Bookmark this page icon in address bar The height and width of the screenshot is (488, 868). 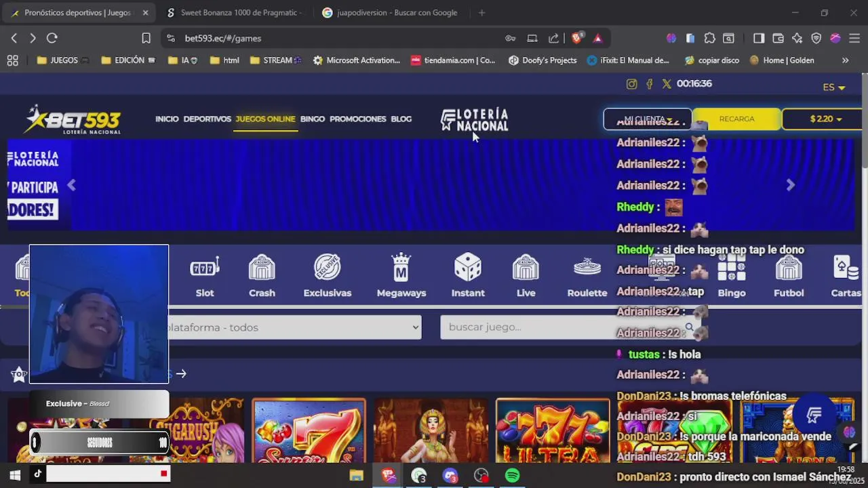[146, 38]
